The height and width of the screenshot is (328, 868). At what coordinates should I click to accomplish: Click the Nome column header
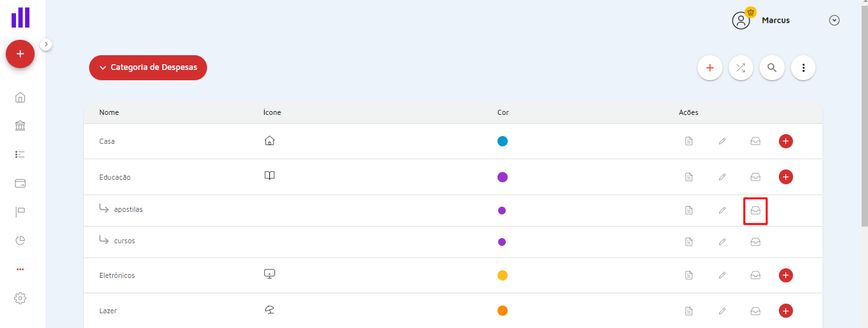(x=109, y=112)
